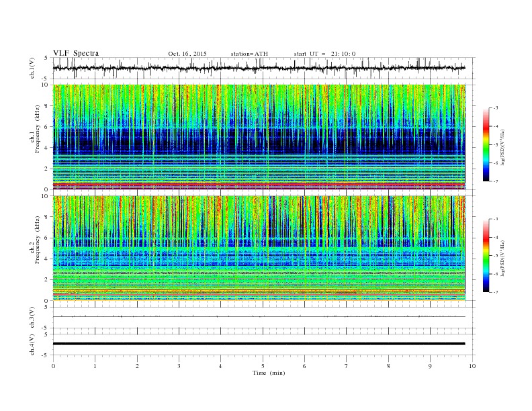Click time axis tick label '3'
Viewport: 532px width, 411px height.
click(x=179, y=366)
